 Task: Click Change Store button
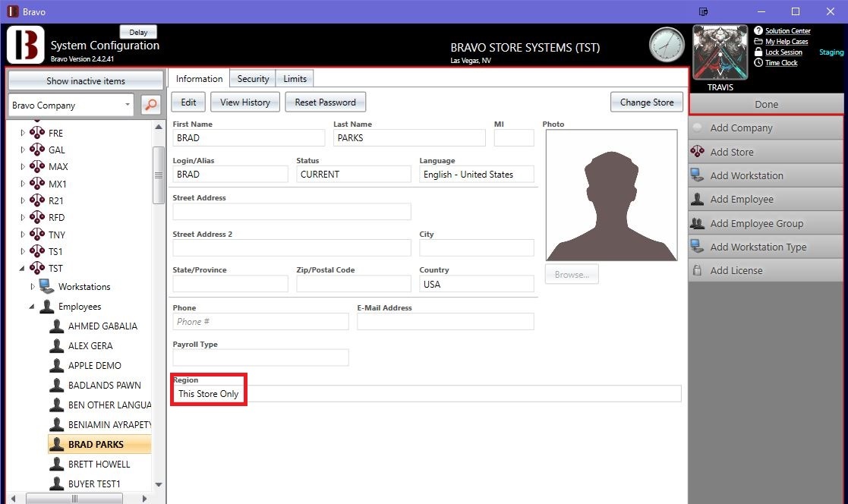click(647, 102)
